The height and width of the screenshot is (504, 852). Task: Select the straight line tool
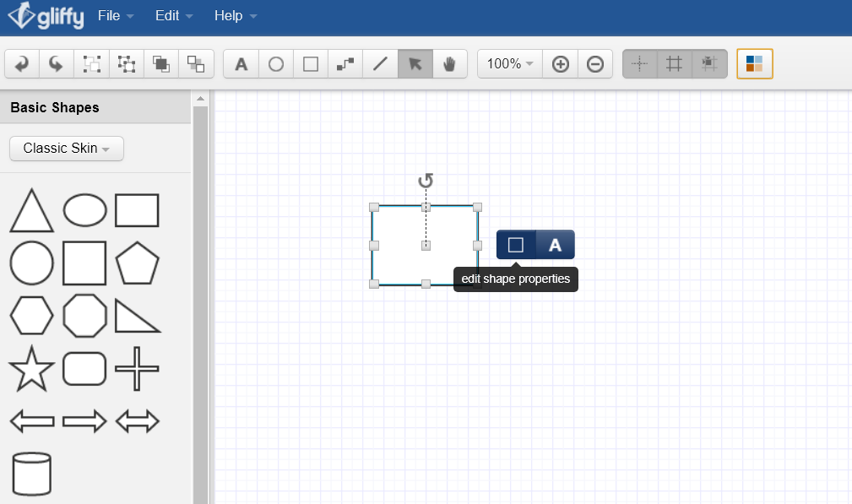click(380, 64)
